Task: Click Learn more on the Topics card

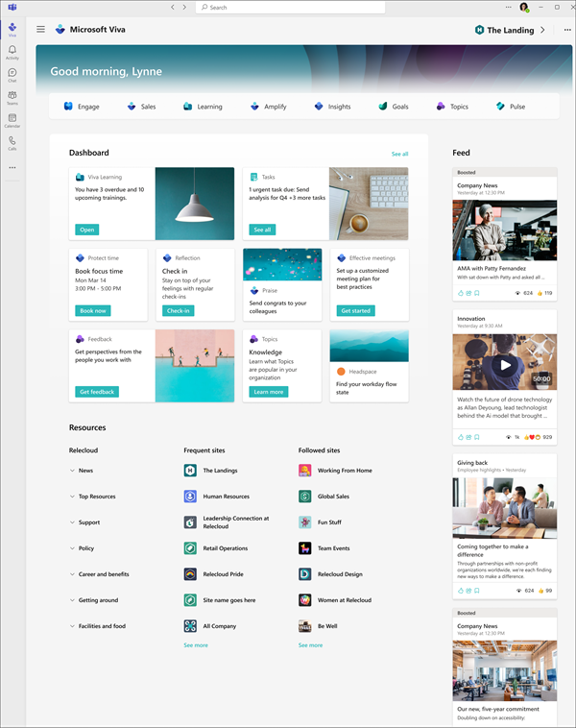Action: coord(268,392)
